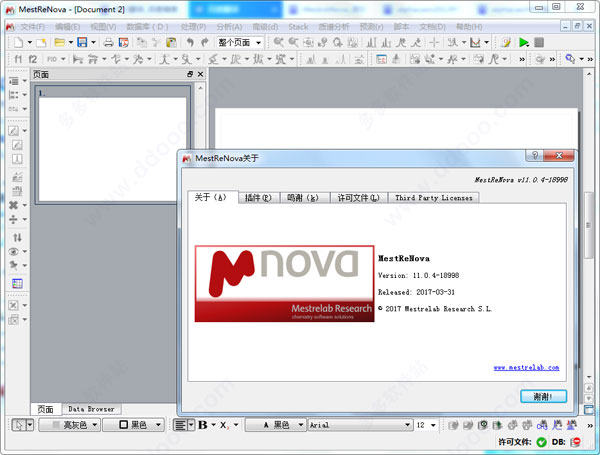Expand the new document dropdown arrow

pos(29,42)
